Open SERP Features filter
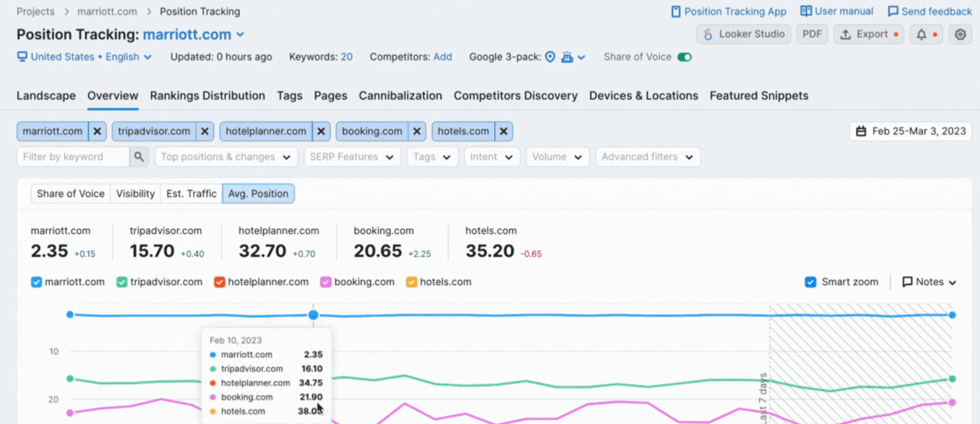The height and width of the screenshot is (424, 980). pyautogui.click(x=352, y=157)
